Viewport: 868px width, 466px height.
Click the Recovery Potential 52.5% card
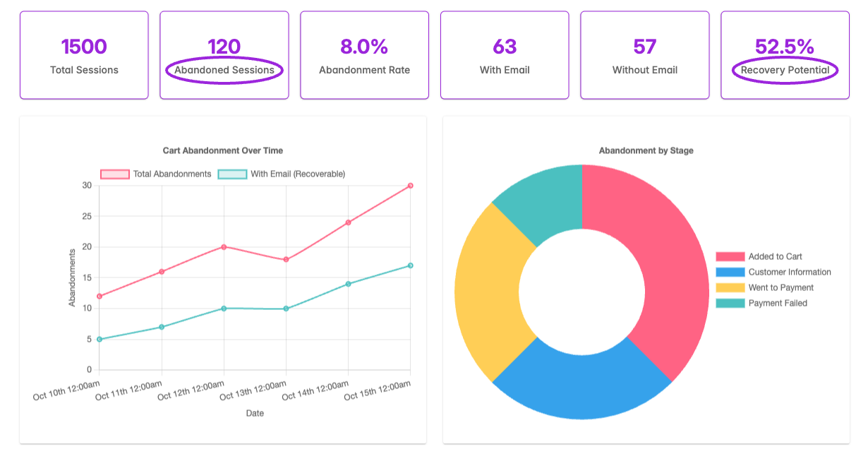pos(785,55)
